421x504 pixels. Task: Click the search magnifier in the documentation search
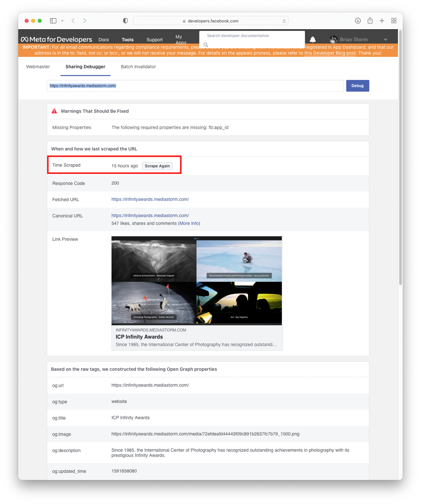click(206, 45)
